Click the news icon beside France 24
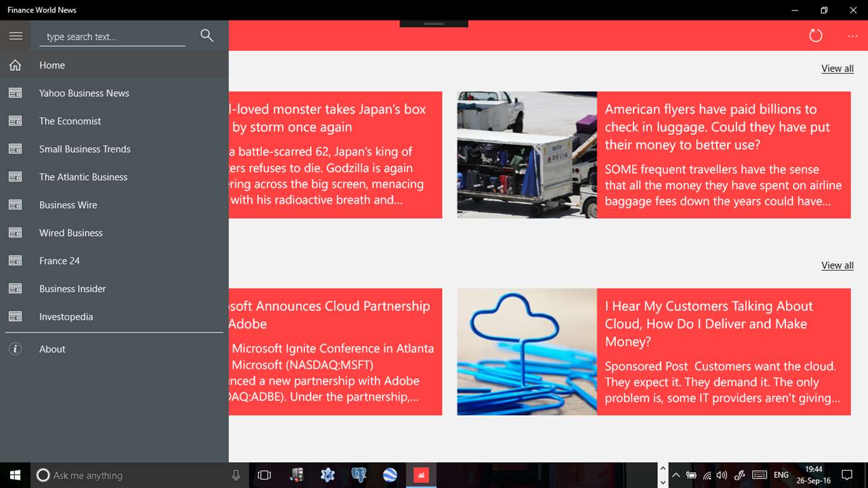Screen dimensions: 868x488 pyautogui.click(x=15, y=261)
